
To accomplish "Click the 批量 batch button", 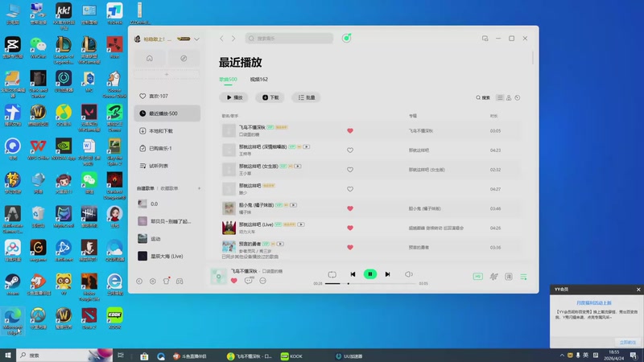I will 307,97.
